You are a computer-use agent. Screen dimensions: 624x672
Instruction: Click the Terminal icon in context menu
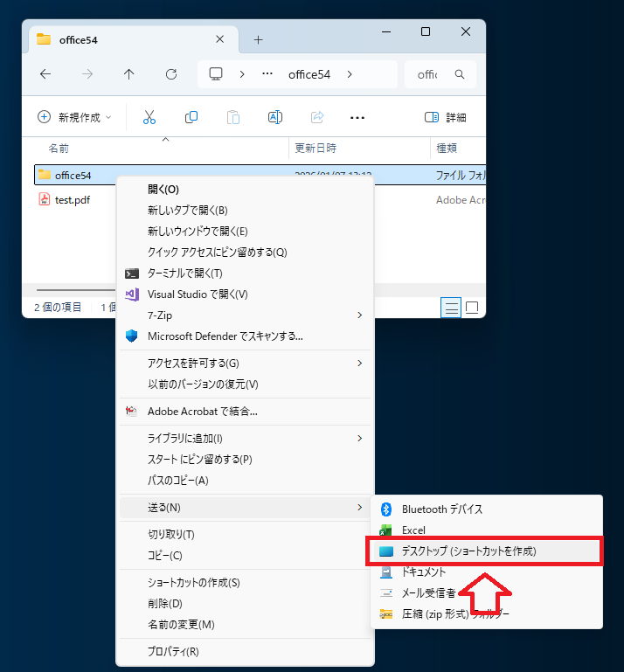pyautogui.click(x=132, y=273)
